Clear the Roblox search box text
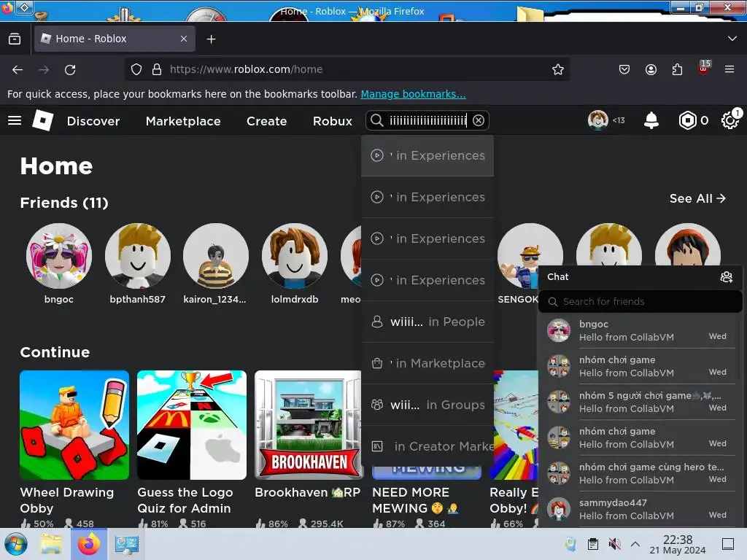 (479, 120)
